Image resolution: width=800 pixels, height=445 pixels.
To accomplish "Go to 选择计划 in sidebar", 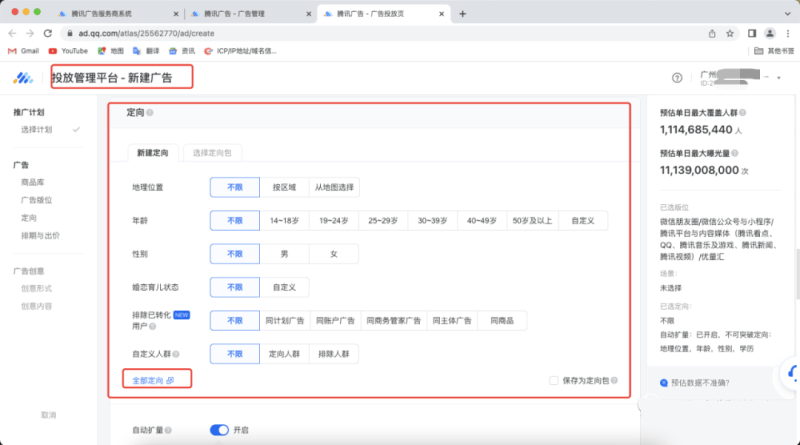I will [x=36, y=130].
